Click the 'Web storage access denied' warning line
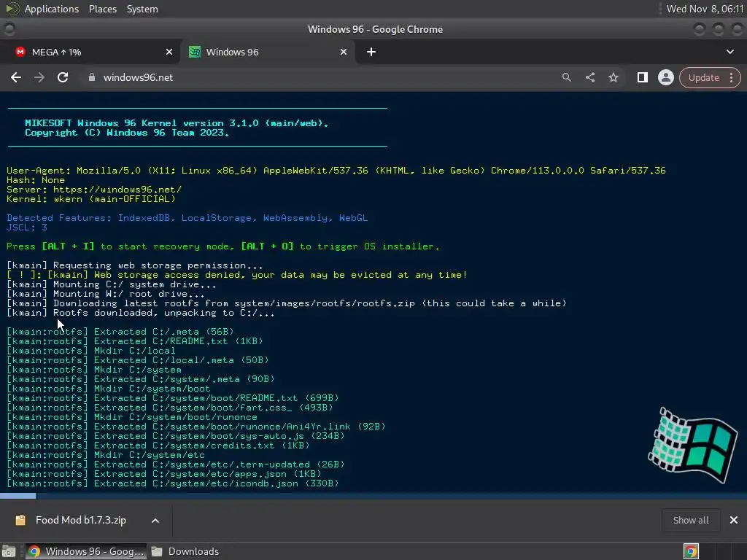 (237, 275)
